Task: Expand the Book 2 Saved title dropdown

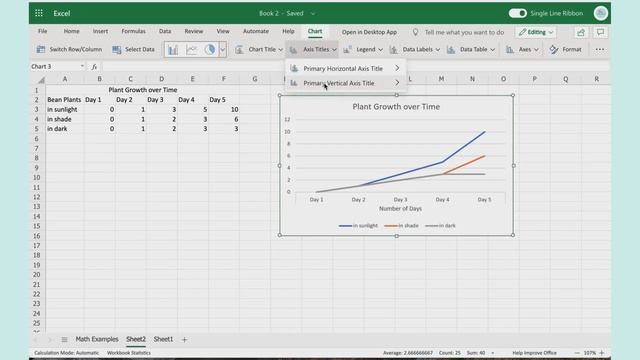Action: (313, 13)
